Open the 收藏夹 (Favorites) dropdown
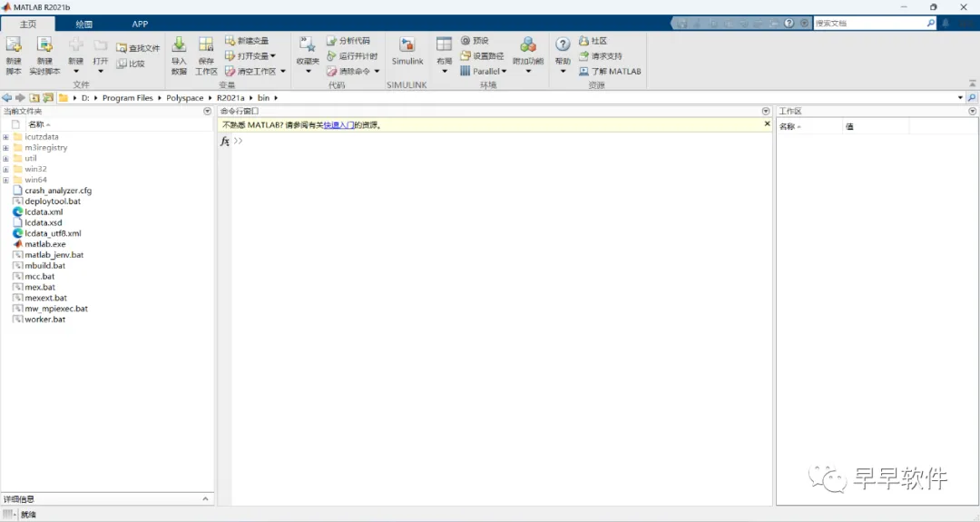980x522 pixels. click(x=308, y=72)
